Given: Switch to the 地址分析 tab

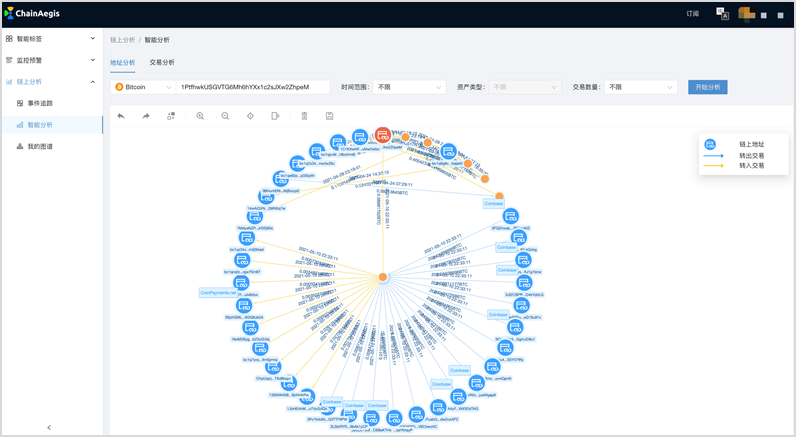Looking at the screenshot, I should (123, 62).
